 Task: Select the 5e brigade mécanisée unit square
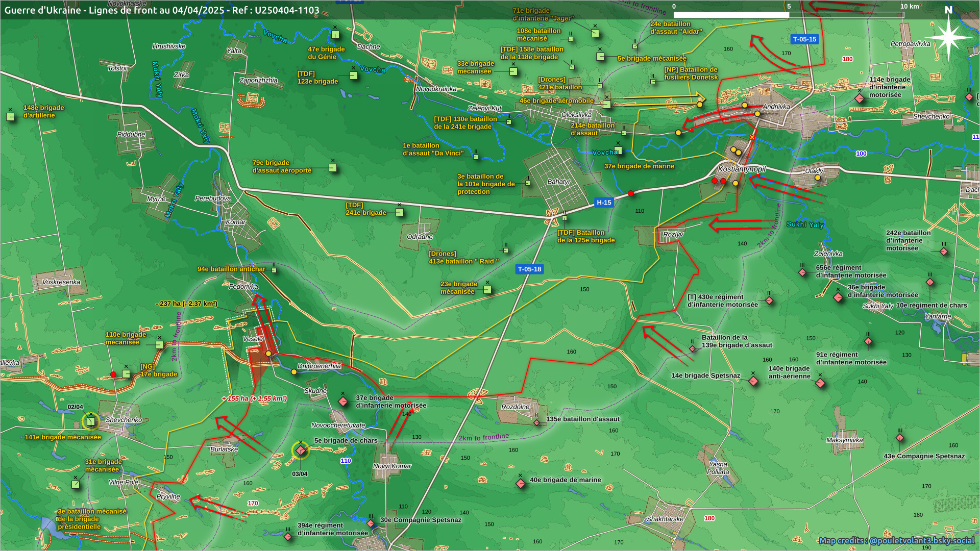(600, 57)
